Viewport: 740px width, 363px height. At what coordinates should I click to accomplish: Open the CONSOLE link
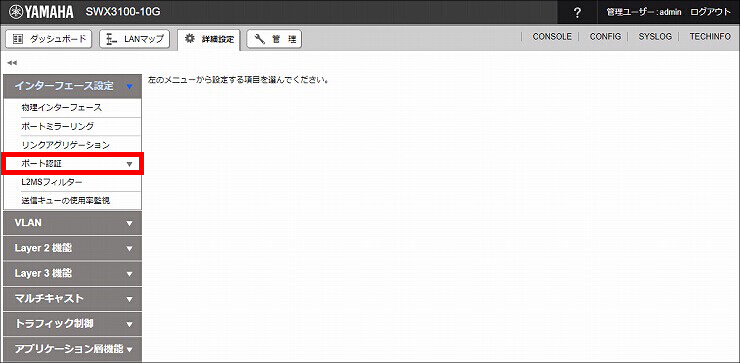point(552,36)
